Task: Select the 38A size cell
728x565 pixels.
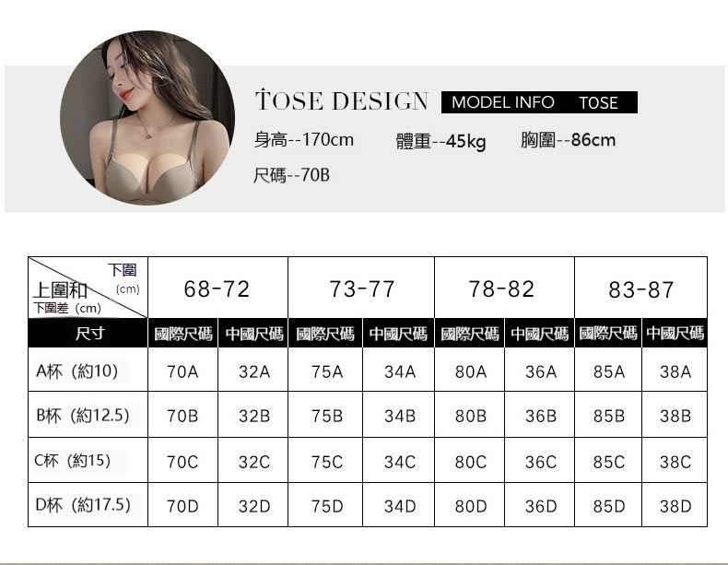Action: pos(675,371)
